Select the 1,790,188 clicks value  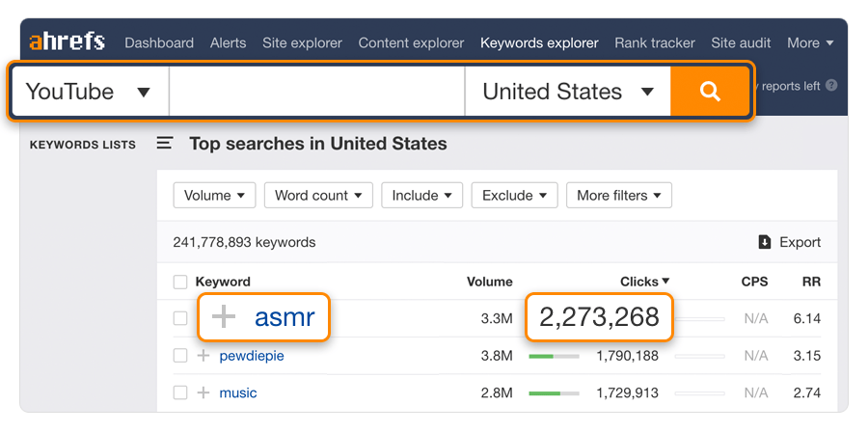tap(627, 356)
